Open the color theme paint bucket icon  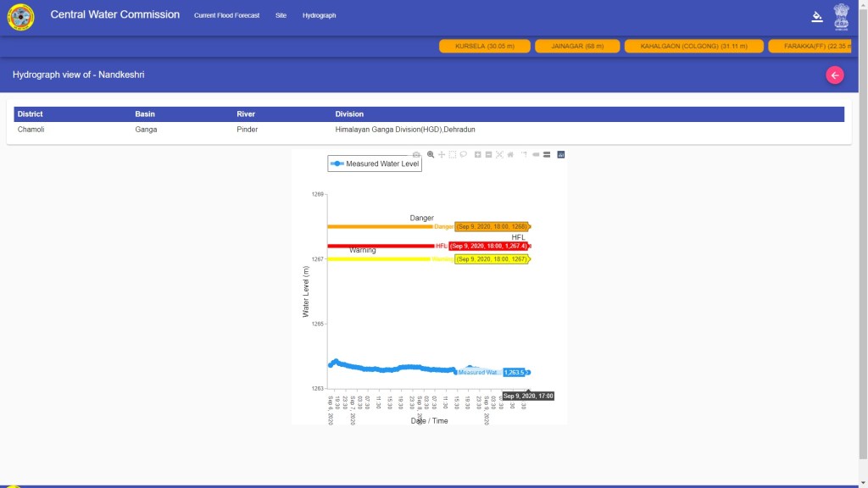coord(817,16)
